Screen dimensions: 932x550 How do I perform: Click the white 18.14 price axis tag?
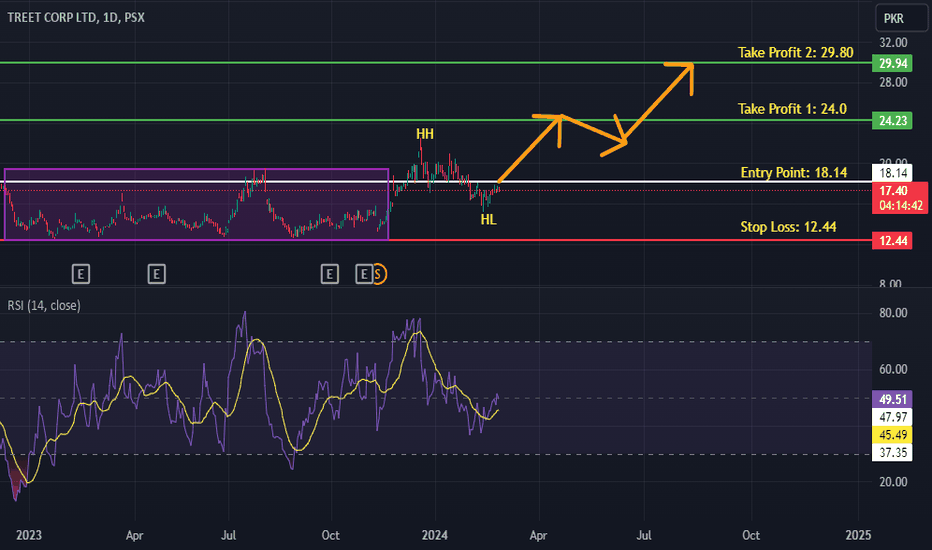(892, 173)
